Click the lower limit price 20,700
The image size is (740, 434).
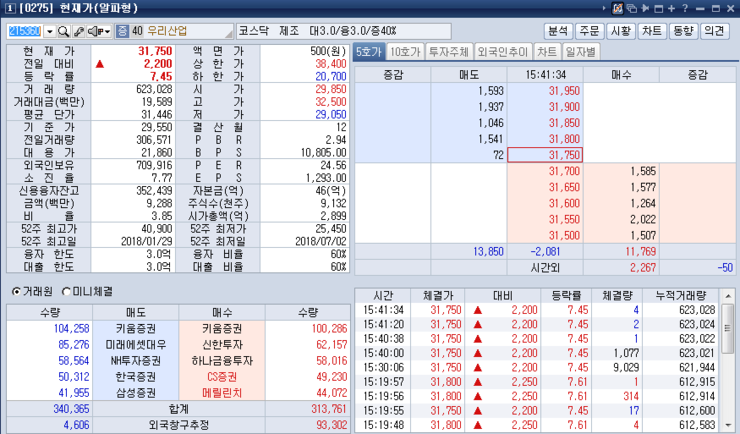[331, 76]
